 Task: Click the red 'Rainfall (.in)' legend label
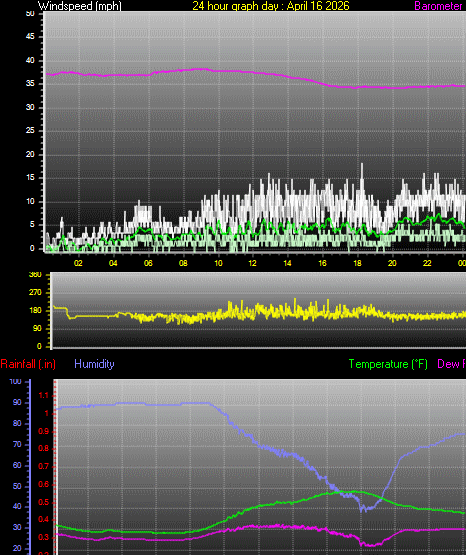(x=28, y=364)
